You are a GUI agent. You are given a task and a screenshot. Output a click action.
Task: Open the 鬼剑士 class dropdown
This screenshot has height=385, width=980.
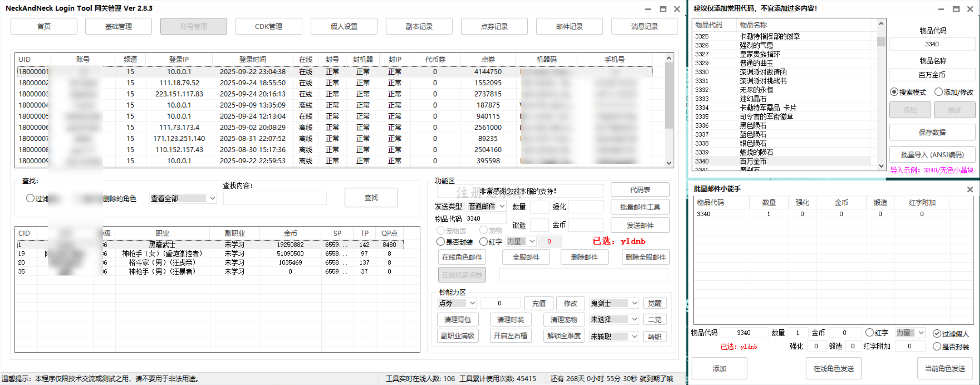coord(614,303)
